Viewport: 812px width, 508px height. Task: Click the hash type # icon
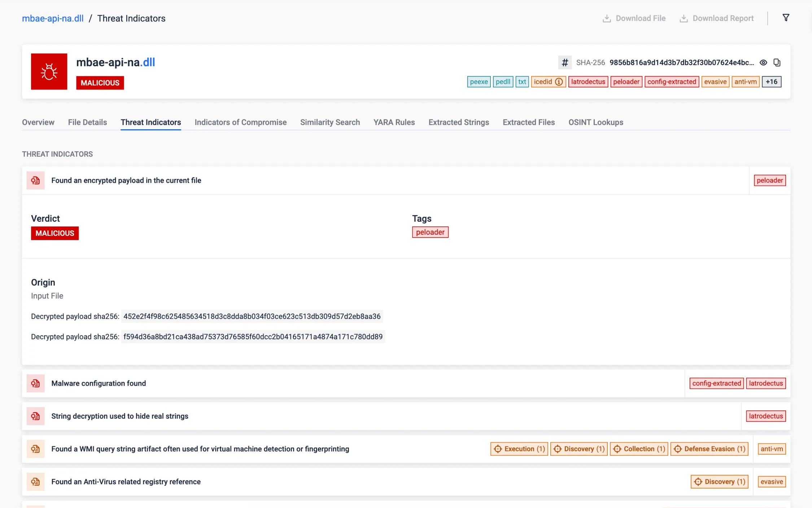(x=565, y=62)
